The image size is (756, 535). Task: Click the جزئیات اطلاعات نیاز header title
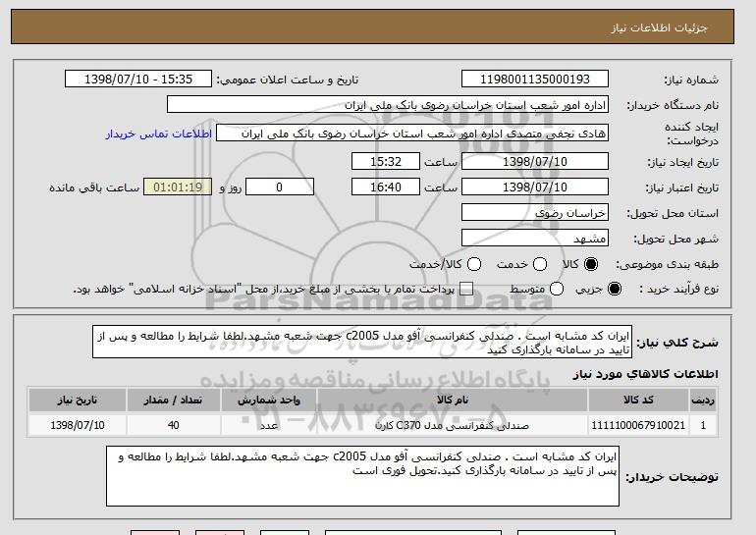659,27
